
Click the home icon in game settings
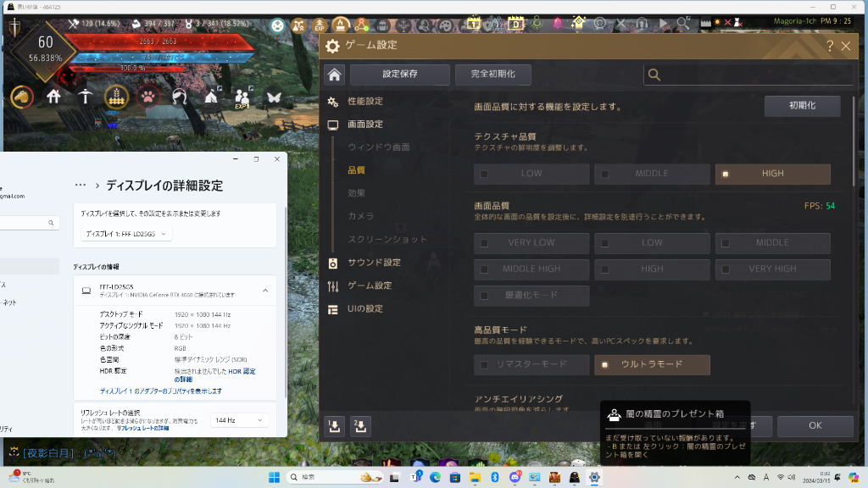[334, 75]
